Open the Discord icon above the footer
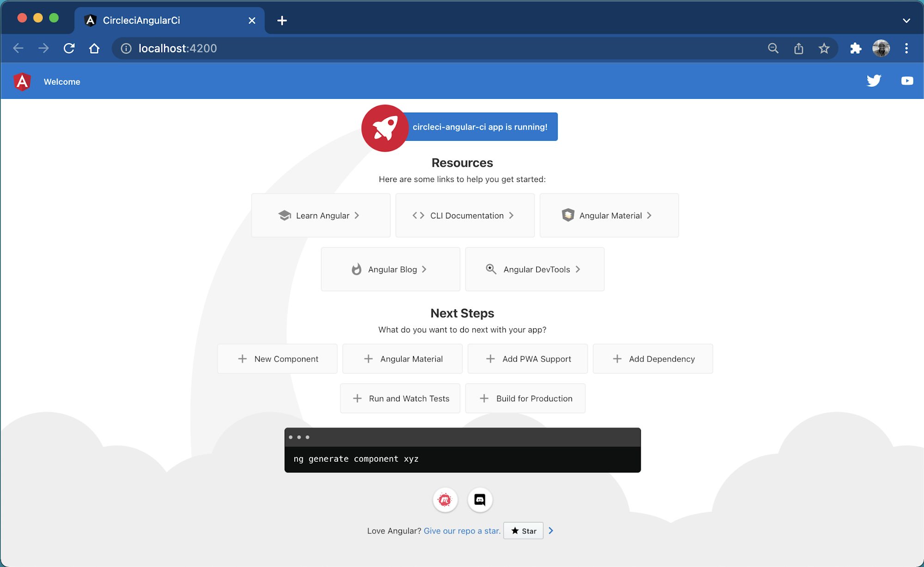The width and height of the screenshot is (924, 567). [480, 500]
